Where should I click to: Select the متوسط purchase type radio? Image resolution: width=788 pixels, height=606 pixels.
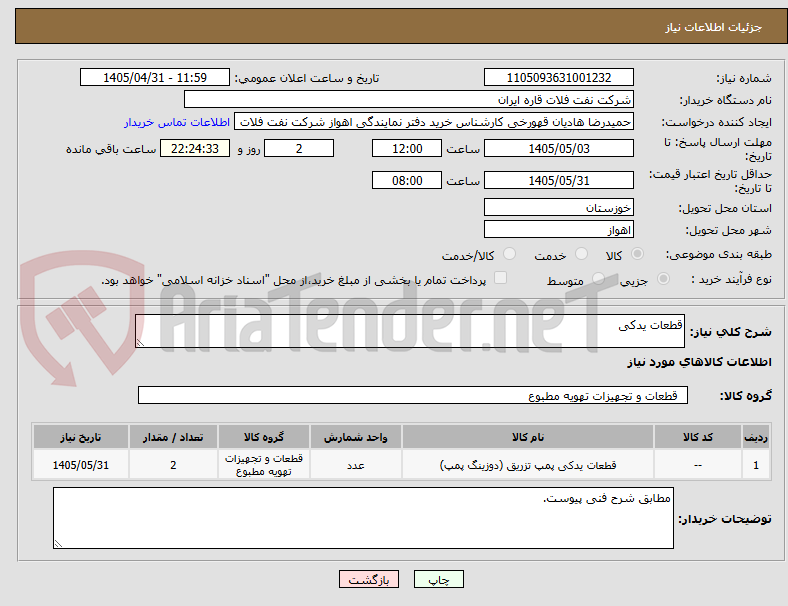[x=598, y=279]
